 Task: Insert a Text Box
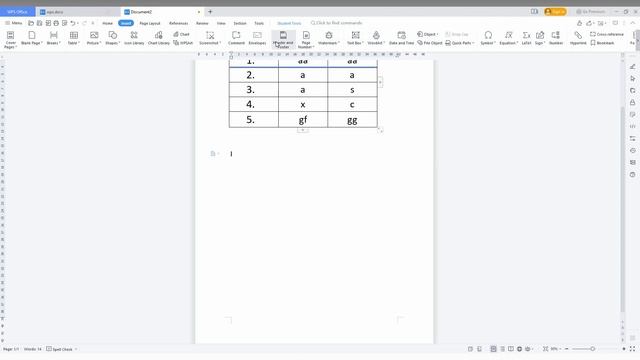pyautogui.click(x=355, y=38)
